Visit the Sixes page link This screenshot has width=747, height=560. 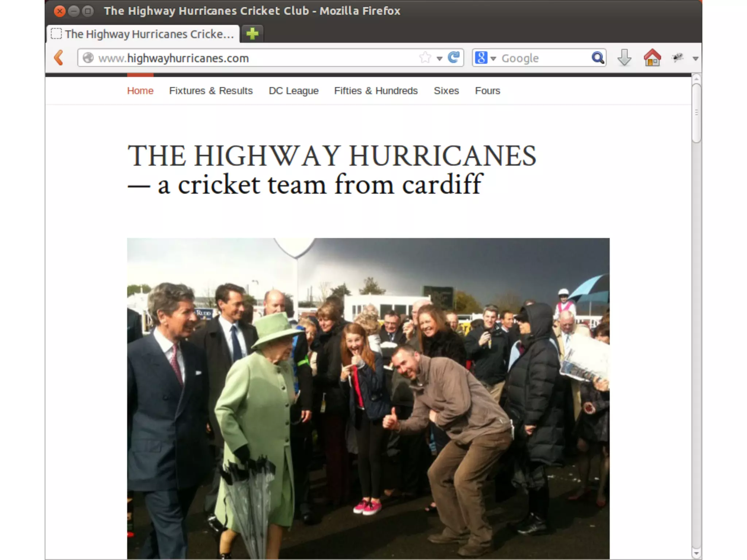(446, 91)
